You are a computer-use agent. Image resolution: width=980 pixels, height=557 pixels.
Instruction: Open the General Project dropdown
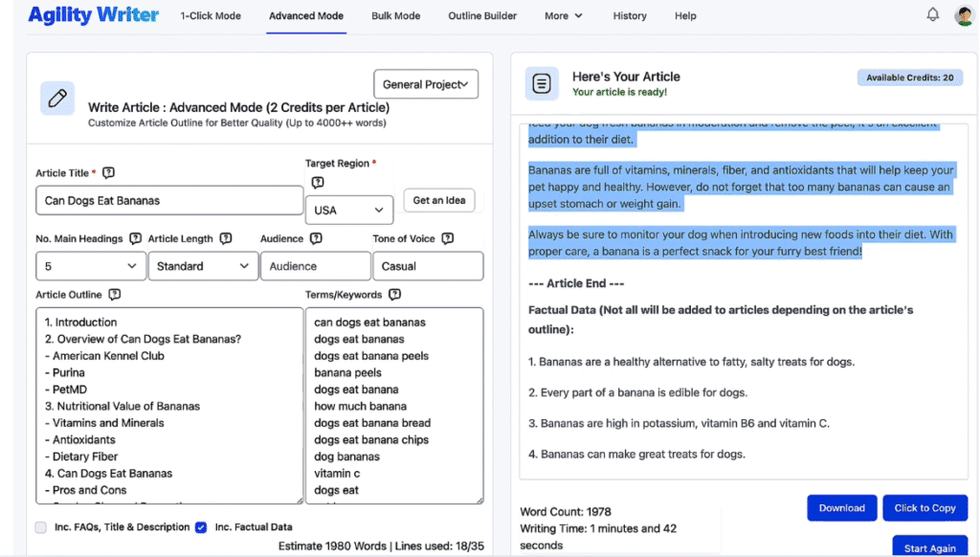click(426, 84)
